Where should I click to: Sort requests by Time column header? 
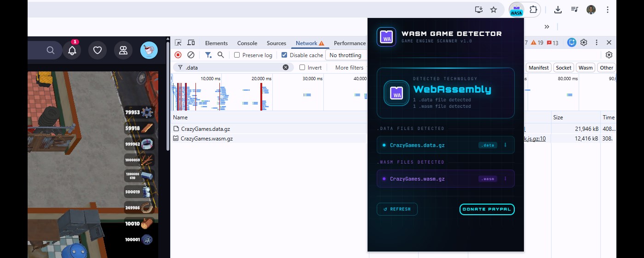608,117
